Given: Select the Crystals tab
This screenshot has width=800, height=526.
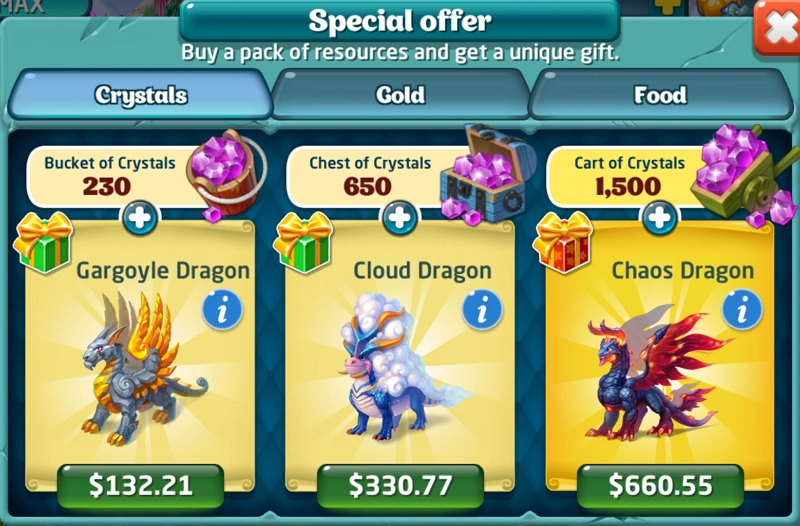Looking at the screenshot, I should [x=140, y=95].
